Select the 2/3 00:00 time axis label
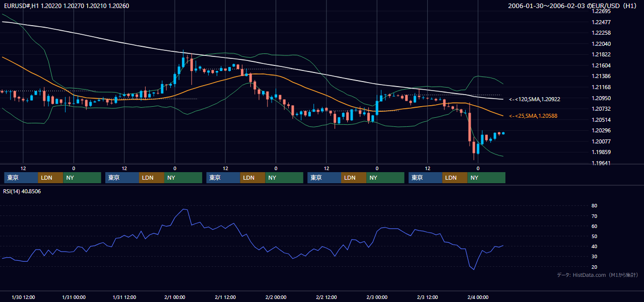This screenshot has height=302, width=644. click(x=377, y=297)
